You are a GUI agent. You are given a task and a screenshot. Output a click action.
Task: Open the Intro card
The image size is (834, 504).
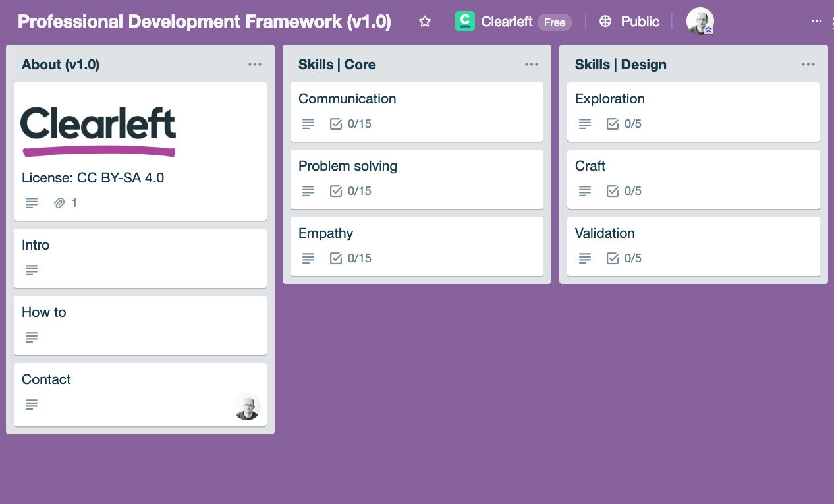point(140,258)
